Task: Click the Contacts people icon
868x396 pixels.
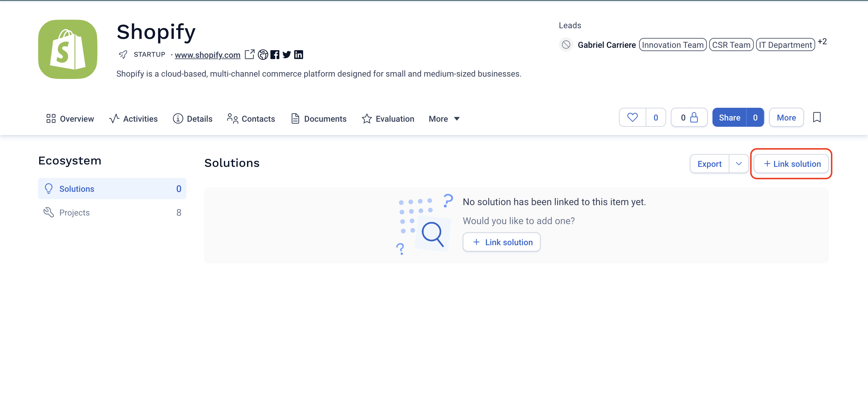Action: coord(232,118)
